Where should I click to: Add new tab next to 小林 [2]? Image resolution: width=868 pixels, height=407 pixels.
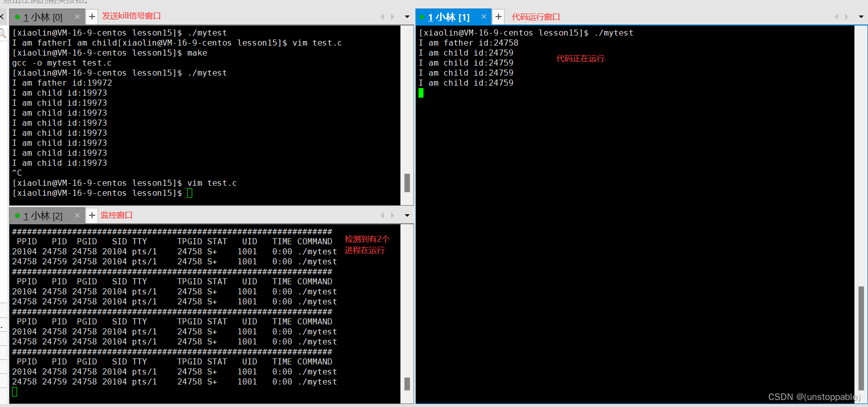click(x=92, y=215)
